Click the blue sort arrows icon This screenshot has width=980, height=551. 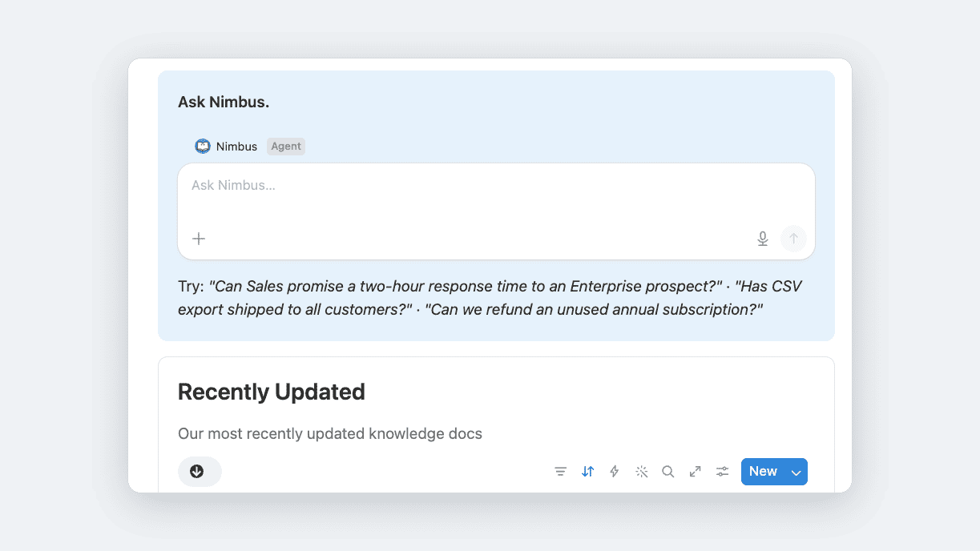coord(588,472)
